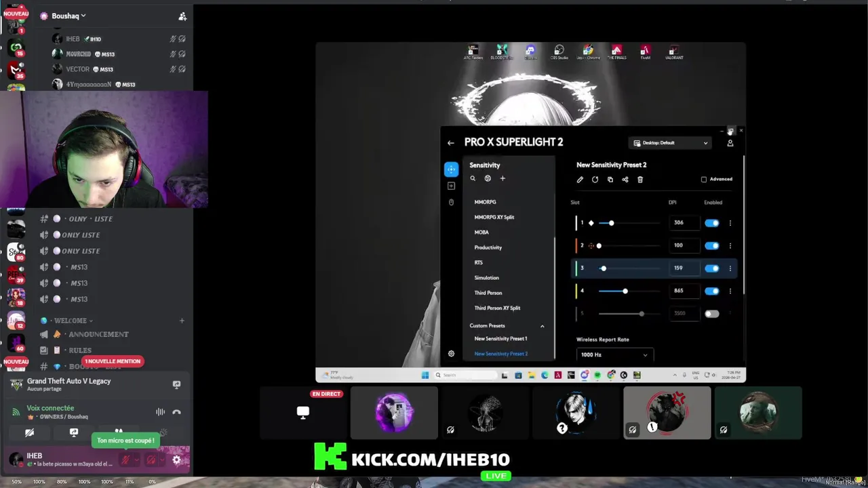Jump to the 1 NOUVELLE MENTION banner
This screenshot has height=488, width=868.
pos(113,361)
